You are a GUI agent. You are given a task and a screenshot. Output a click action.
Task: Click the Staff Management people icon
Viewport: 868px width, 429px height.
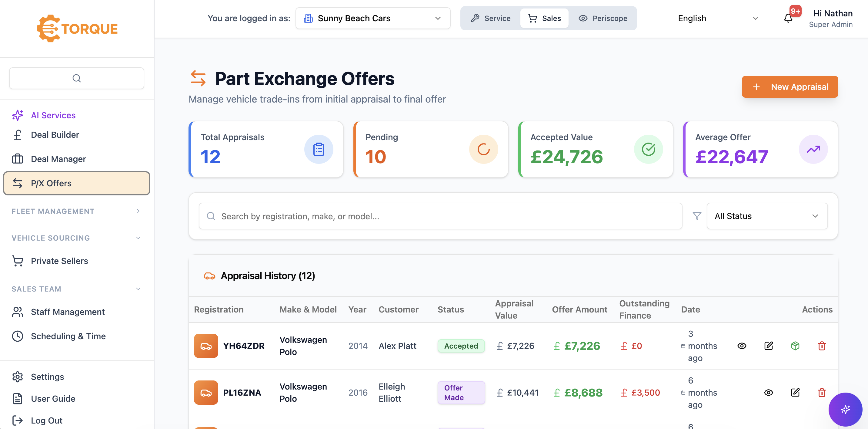point(18,312)
